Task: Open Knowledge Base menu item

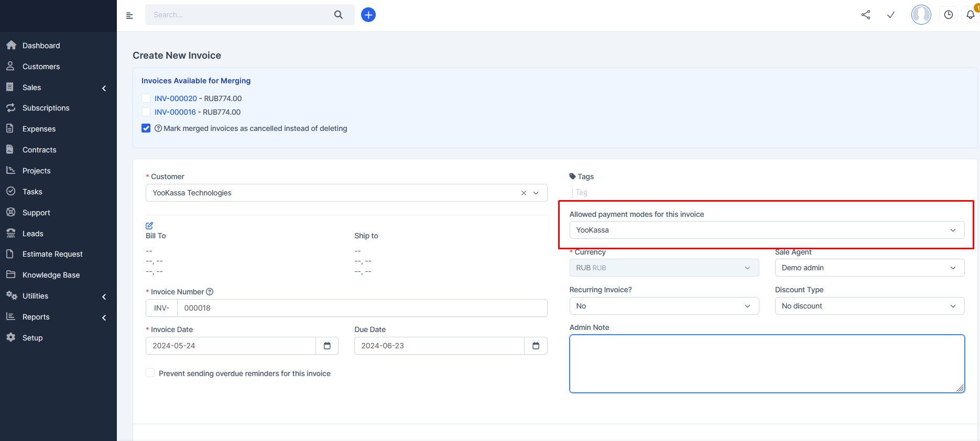Action: pyautogui.click(x=51, y=275)
